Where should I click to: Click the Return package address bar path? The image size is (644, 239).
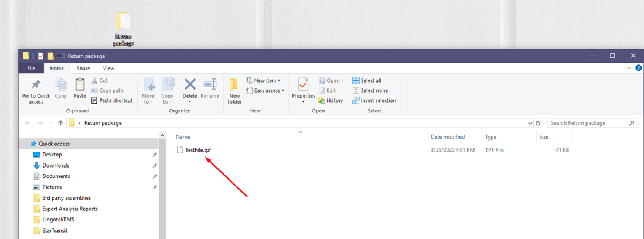(x=103, y=123)
